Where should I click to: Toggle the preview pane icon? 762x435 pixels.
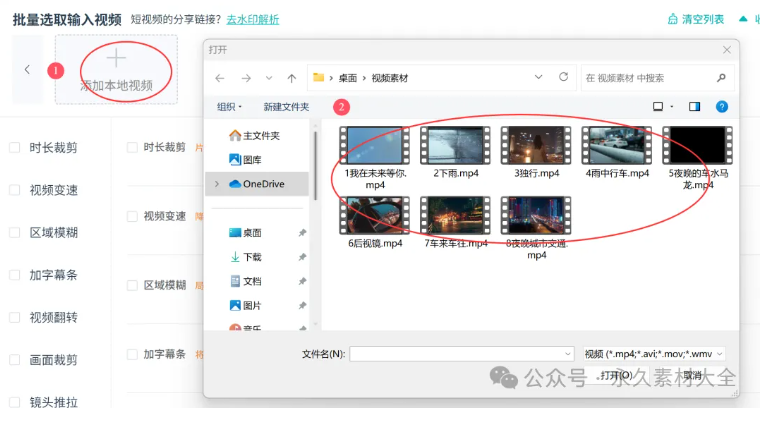pyautogui.click(x=694, y=106)
